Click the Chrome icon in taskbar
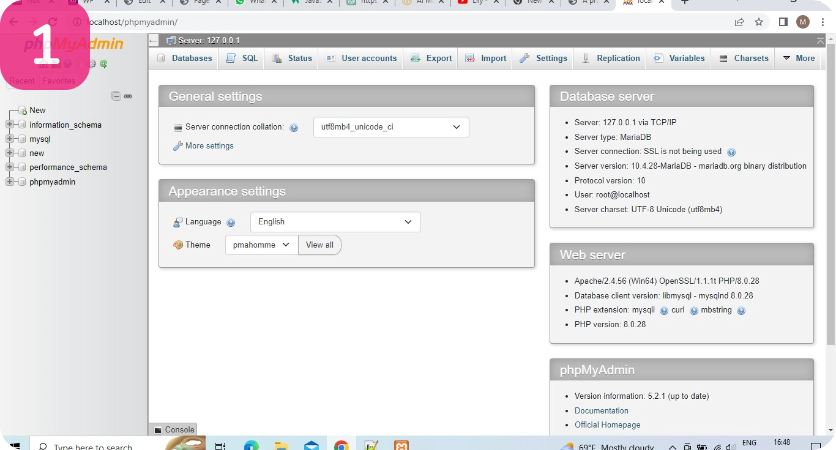836x450 pixels. 341,445
